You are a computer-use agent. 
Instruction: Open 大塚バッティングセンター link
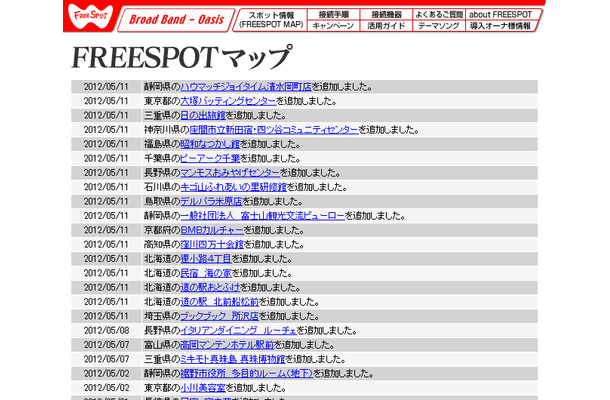(x=228, y=101)
